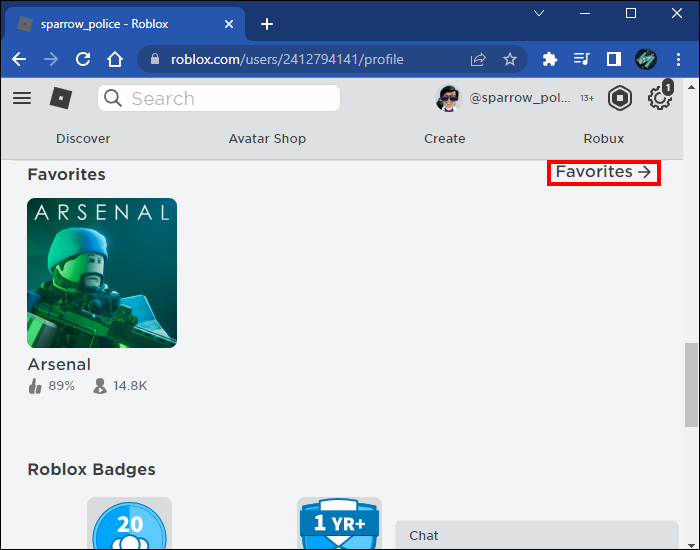Open Chrome three-dot menu
700x550 pixels.
(x=678, y=59)
